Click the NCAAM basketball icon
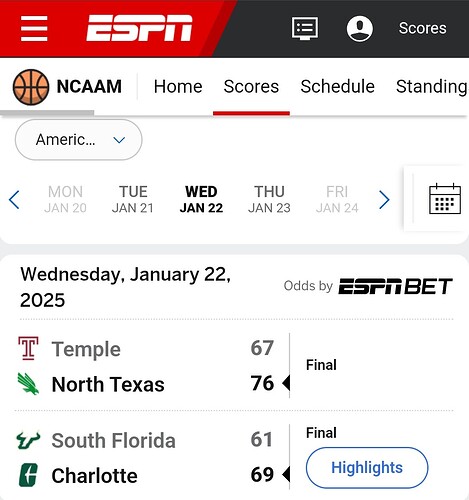The height and width of the screenshot is (500, 469). (x=31, y=87)
